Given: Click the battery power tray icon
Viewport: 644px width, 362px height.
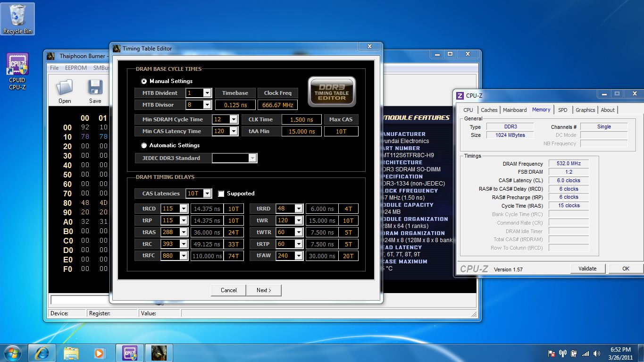Looking at the screenshot, I should (574, 353).
